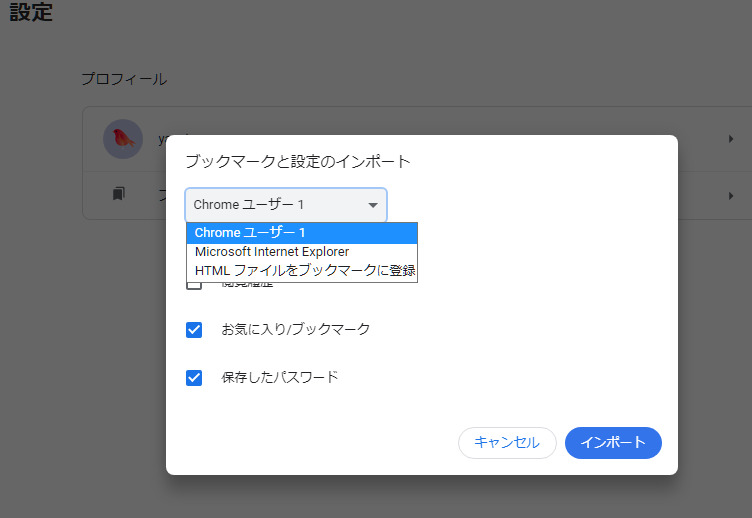Click the red bird profile avatar
Viewport: 752px width, 518px height.
tap(123, 139)
